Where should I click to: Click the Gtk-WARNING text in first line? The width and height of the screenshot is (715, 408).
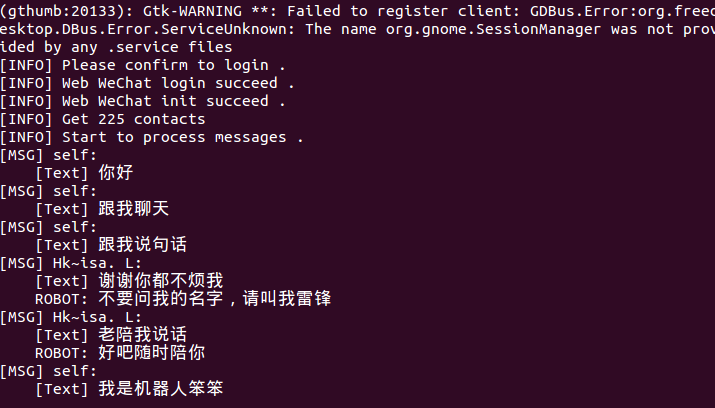(192, 11)
